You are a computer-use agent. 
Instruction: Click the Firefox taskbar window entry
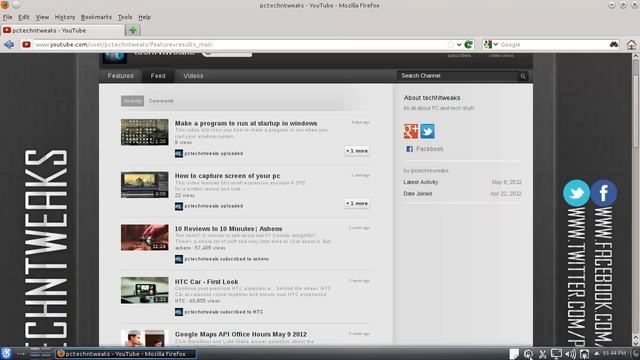(x=126, y=354)
